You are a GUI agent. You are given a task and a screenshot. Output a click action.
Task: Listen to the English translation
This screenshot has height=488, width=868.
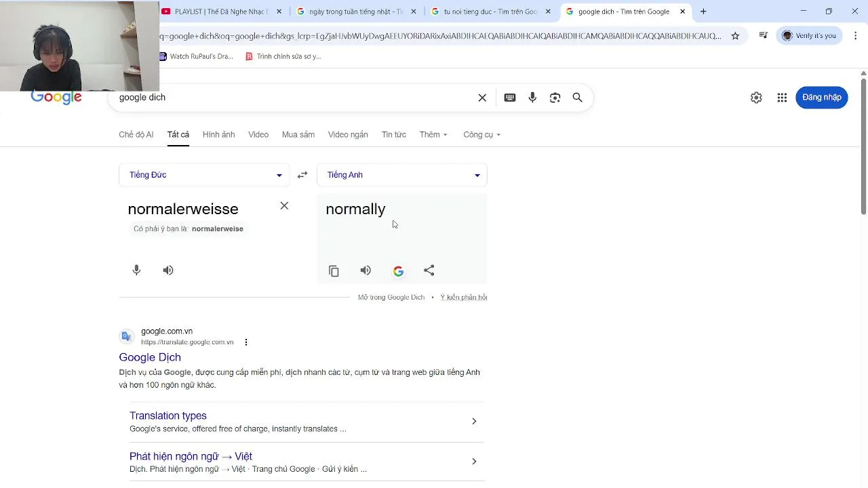click(x=366, y=270)
